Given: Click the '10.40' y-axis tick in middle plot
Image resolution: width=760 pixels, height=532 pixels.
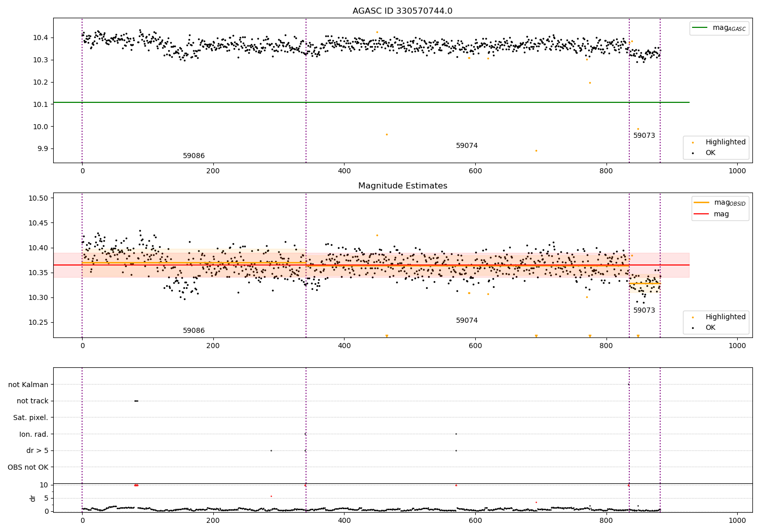Looking at the screenshot, I should tap(38, 248).
